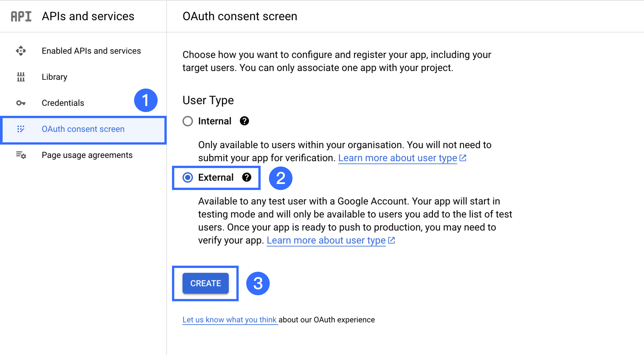The image size is (644, 355).
Task: Open Page usage agreements
Action: click(87, 155)
